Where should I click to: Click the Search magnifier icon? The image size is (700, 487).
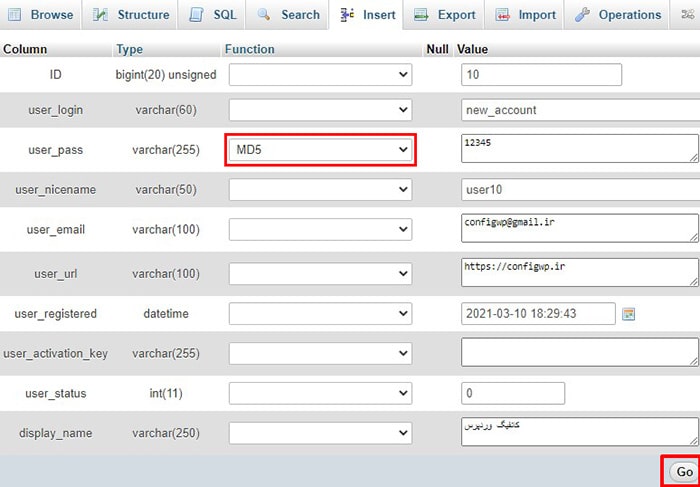(264, 14)
